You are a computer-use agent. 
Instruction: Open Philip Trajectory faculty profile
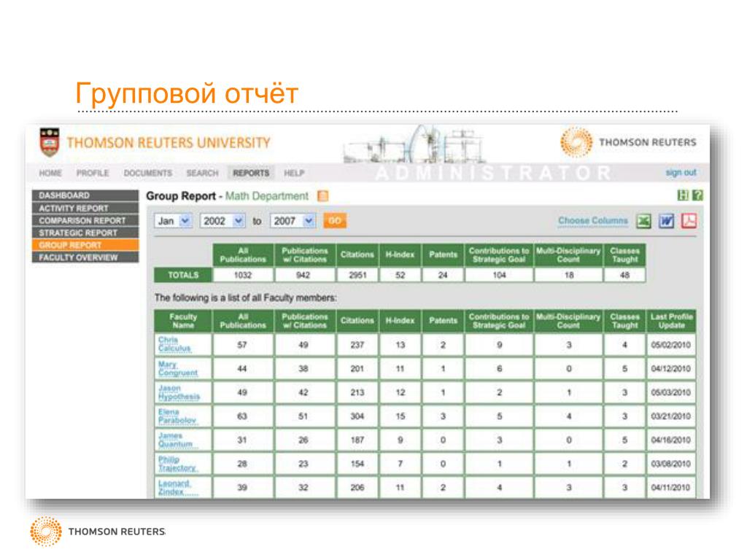pos(177,464)
